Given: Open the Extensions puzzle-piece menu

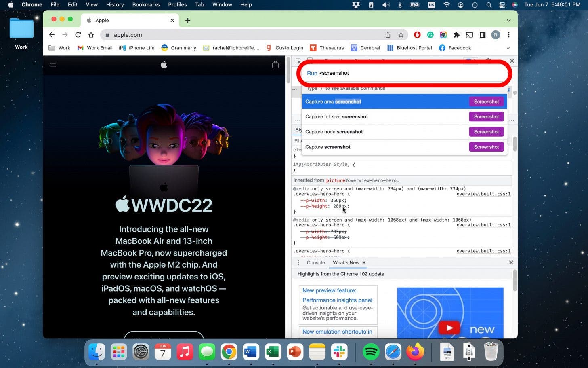Looking at the screenshot, I should pyautogui.click(x=456, y=35).
